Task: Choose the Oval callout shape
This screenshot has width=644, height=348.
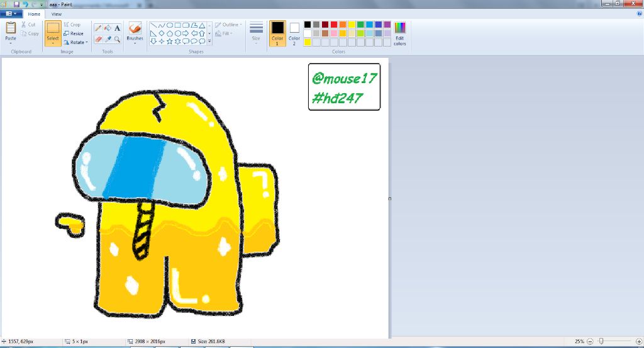Action: pos(194,41)
